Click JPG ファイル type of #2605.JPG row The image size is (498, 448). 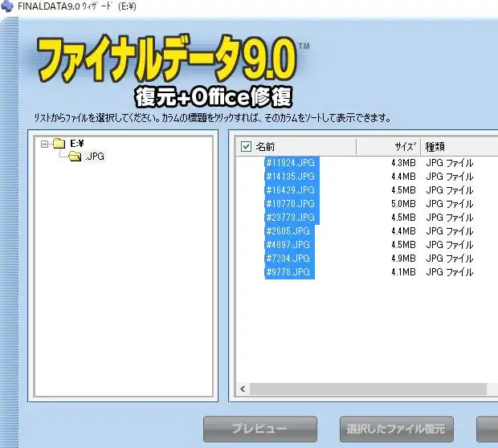450,231
